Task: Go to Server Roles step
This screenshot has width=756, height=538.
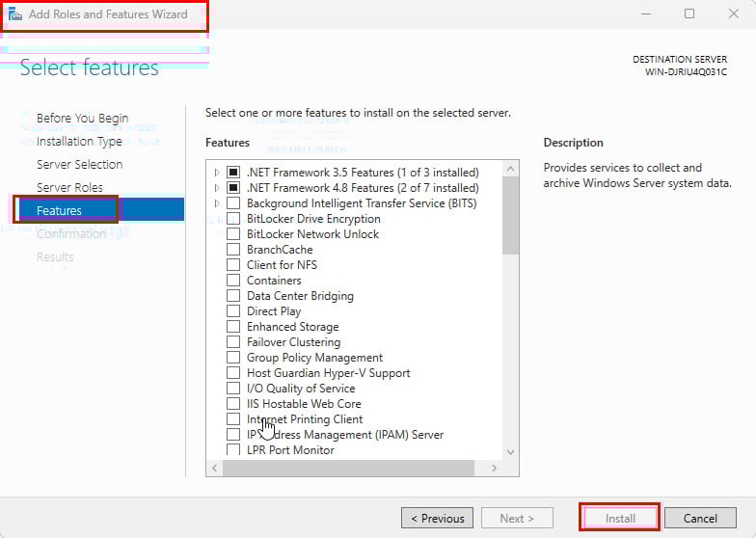Action: [x=69, y=187]
